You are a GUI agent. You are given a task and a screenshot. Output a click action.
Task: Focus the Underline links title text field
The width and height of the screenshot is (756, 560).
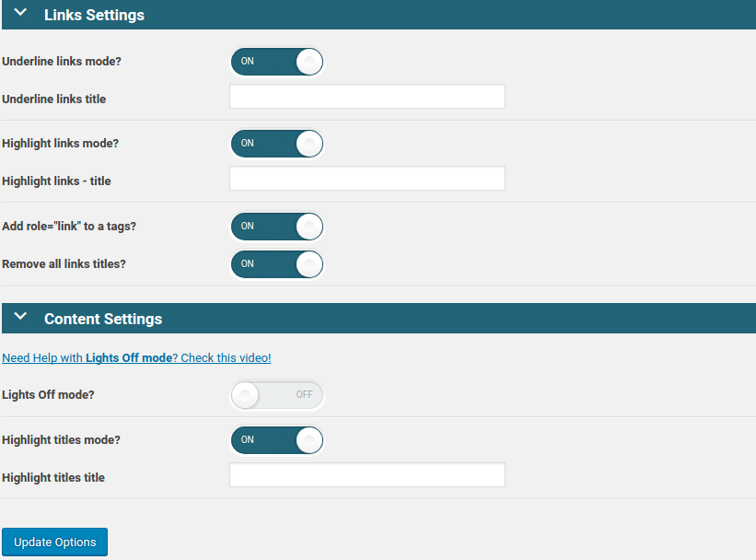366,97
